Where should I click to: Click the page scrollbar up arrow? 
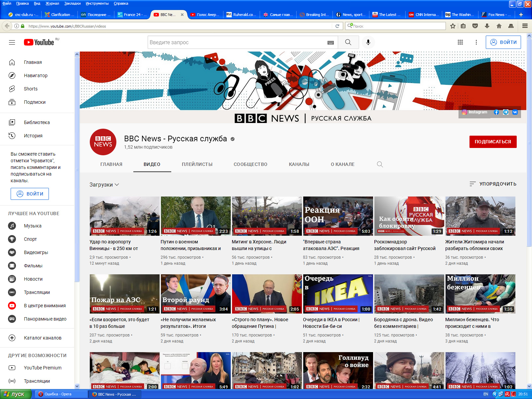[x=529, y=36]
